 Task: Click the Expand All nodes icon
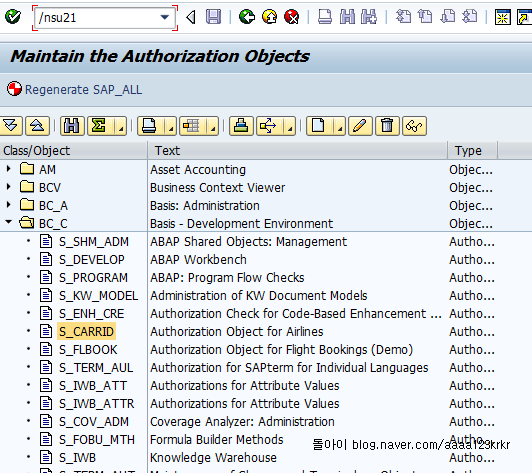pyautogui.click(x=11, y=126)
